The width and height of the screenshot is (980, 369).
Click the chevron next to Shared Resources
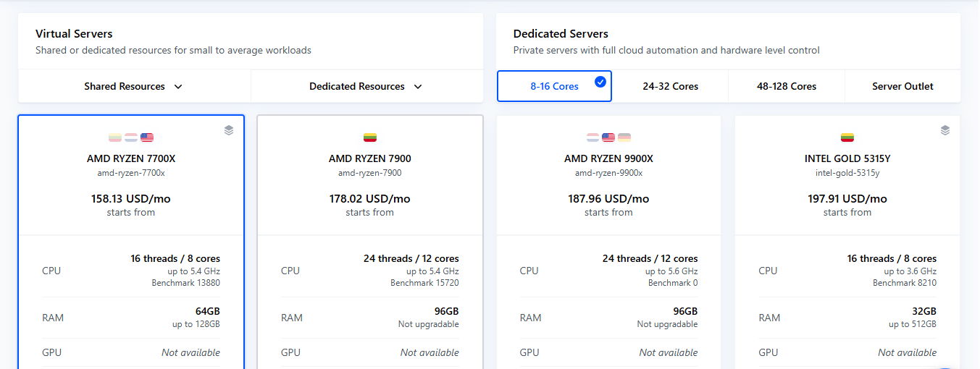click(x=178, y=87)
